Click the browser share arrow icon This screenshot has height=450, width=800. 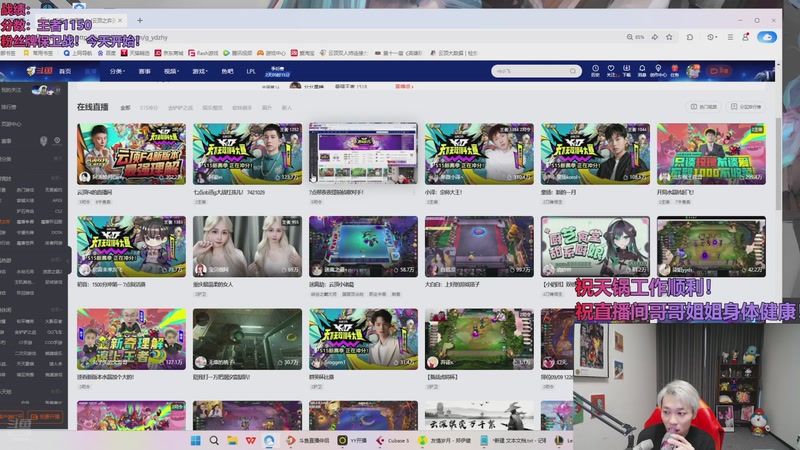[x=655, y=37]
